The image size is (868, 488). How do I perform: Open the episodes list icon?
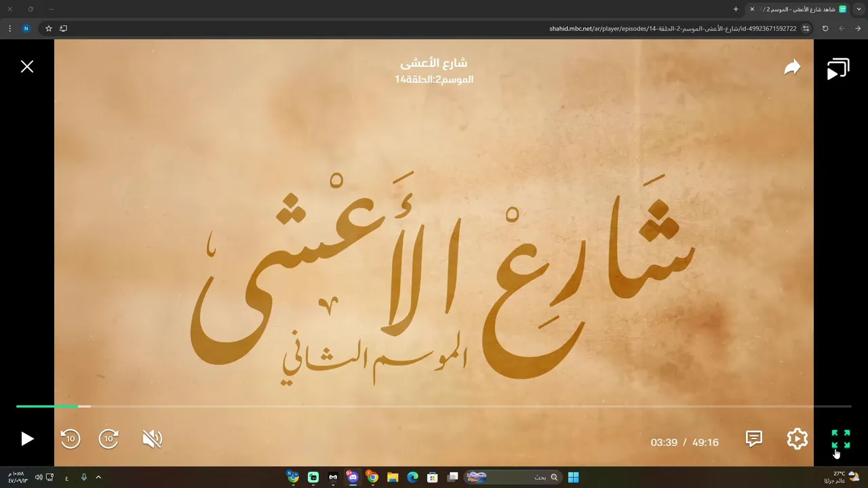coord(838,69)
